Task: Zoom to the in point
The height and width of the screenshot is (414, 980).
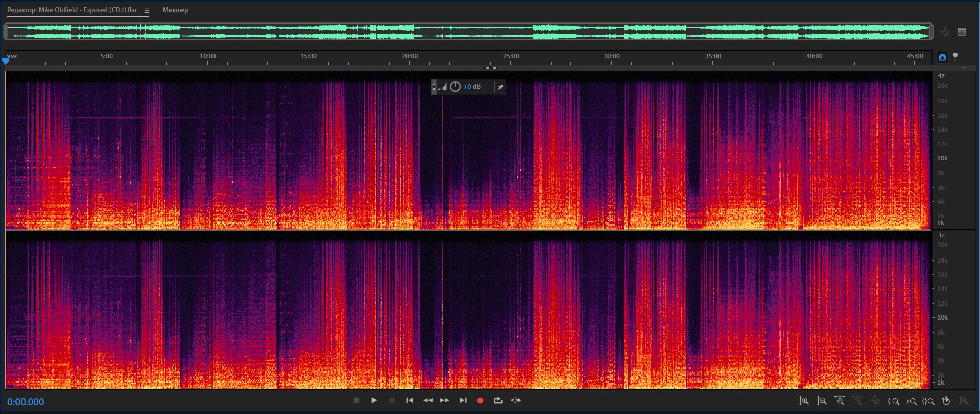Action: pyautogui.click(x=894, y=401)
